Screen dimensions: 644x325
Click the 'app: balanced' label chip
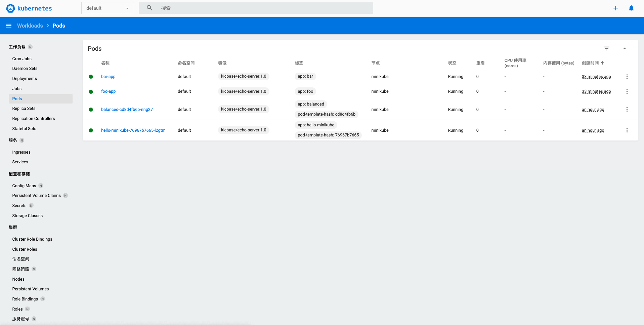pyautogui.click(x=311, y=104)
